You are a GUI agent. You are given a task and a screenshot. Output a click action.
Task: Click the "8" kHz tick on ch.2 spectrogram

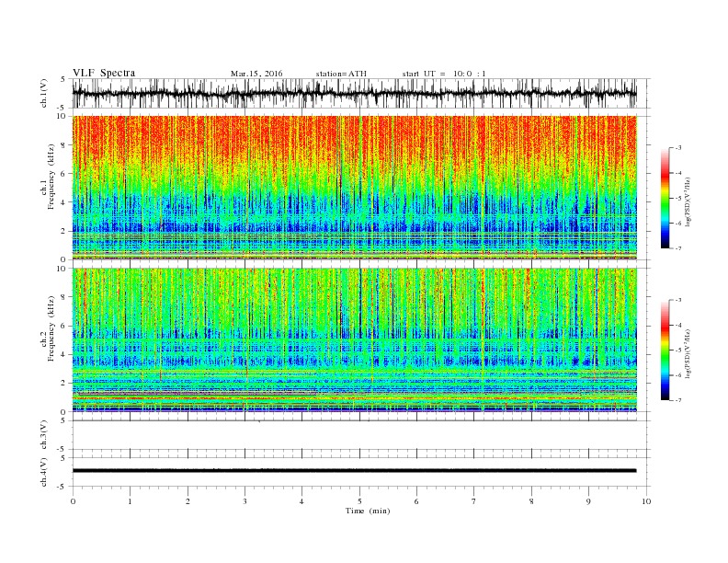coord(63,297)
